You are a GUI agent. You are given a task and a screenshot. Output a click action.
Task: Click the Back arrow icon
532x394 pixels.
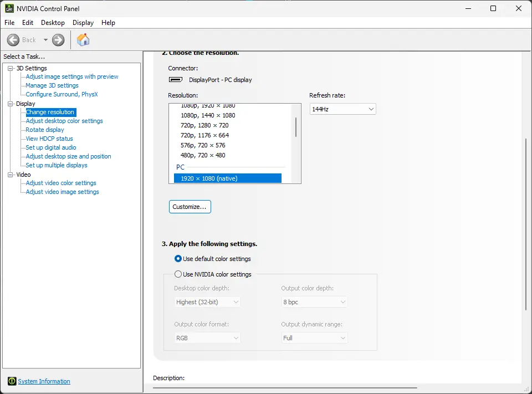tap(13, 40)
